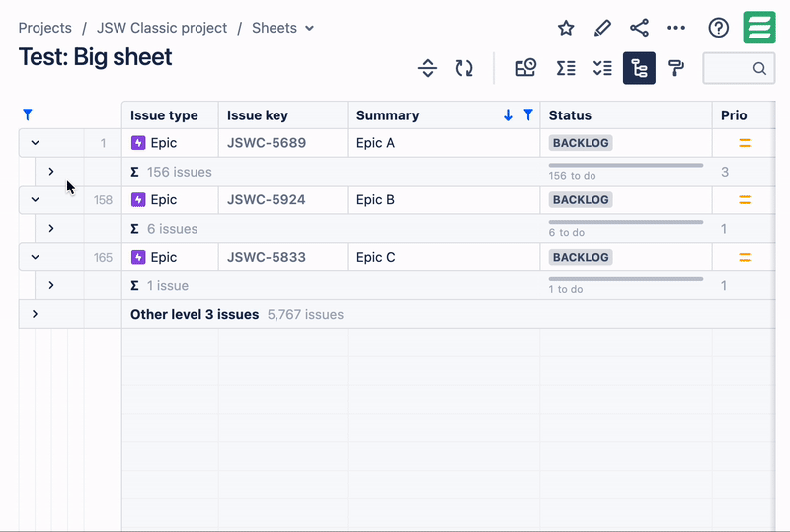This screenshot has height=532, width=790.
Task: Select row number 165
Action: pos(103,257)
